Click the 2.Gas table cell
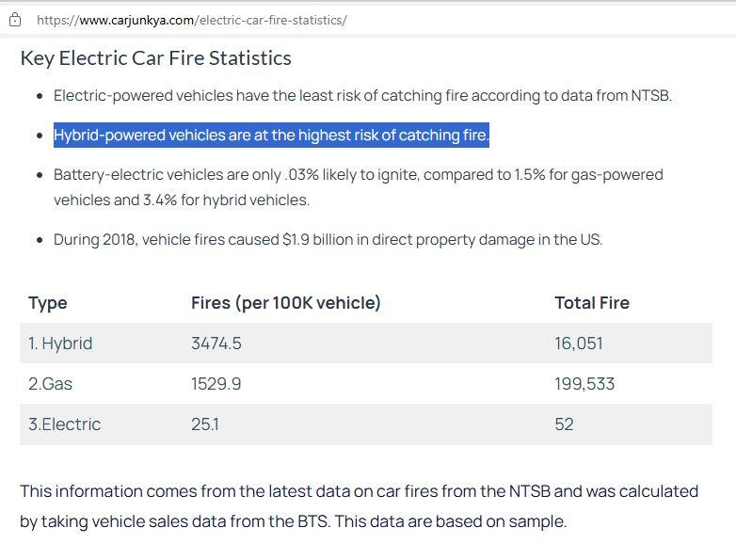 coord(50,384)
